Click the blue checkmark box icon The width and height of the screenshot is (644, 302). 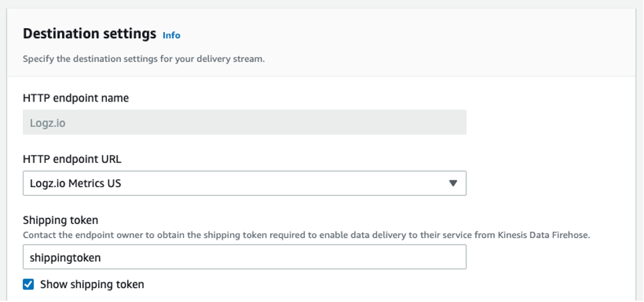tap(29, 285)
